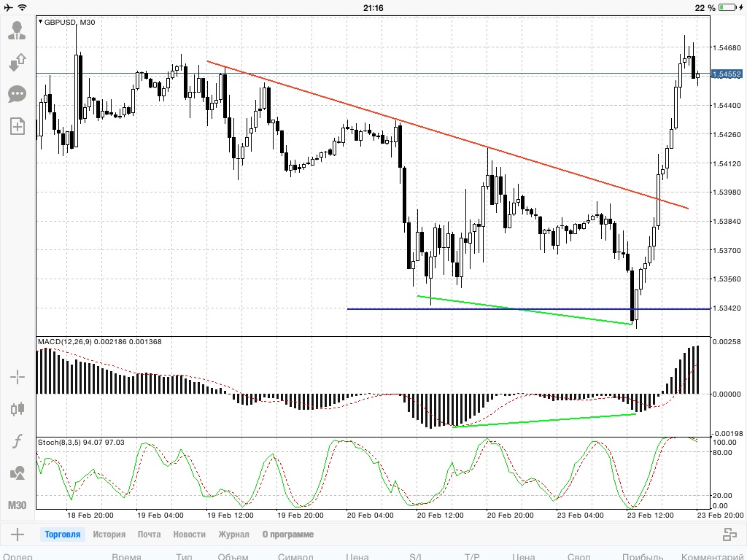747x560 pixels.
Task: Click the 20 Feb 12:00 time label
Action: point(440,516)
